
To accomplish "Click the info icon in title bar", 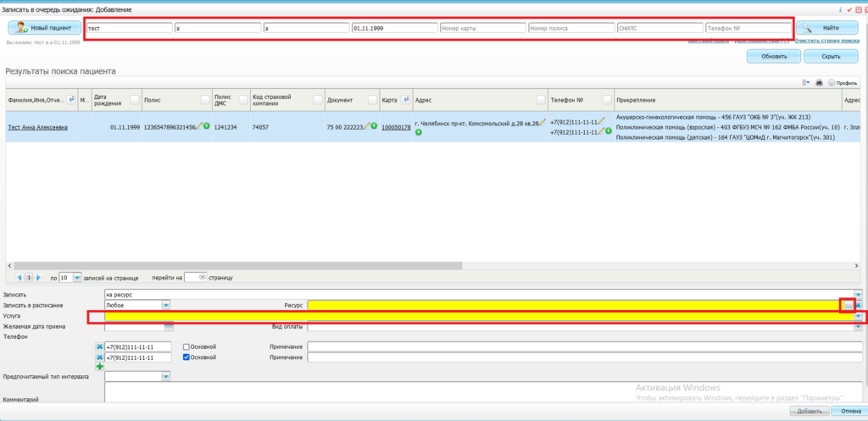I will tap(840, 10).
